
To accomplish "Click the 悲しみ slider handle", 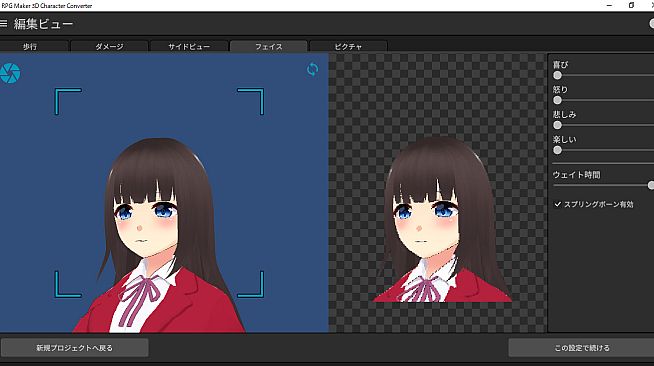I will pos(557,125).
